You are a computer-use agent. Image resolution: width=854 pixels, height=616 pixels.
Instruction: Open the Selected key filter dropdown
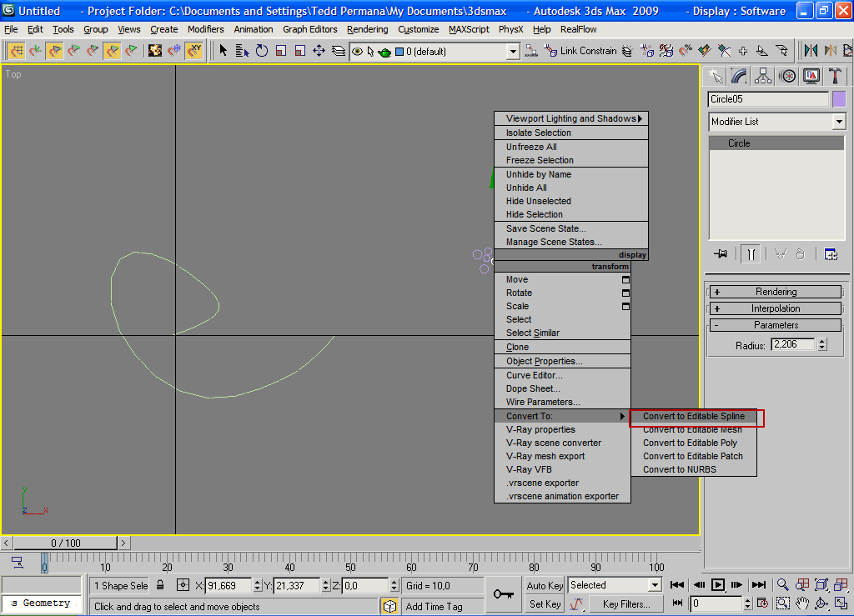[615, 585]
